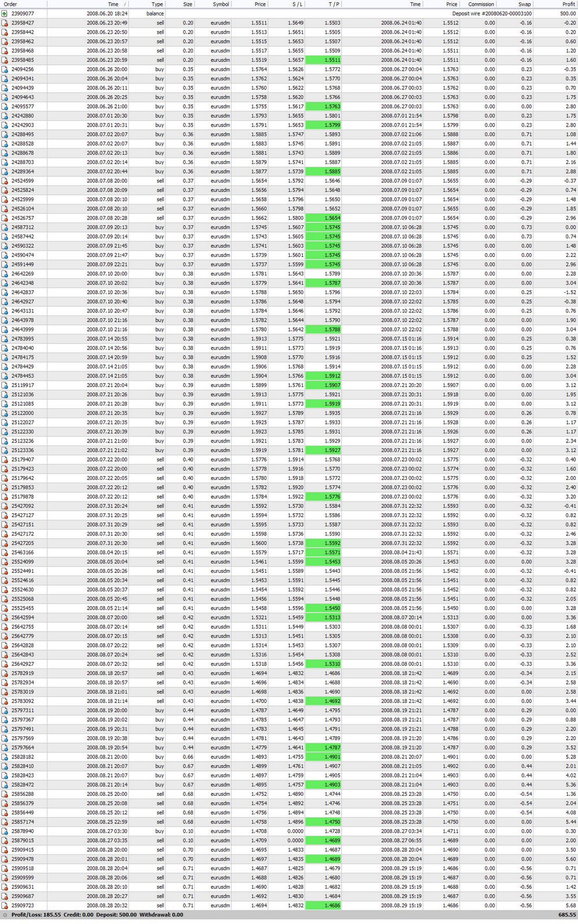Click the order icon beside 24642348

click(x=5, y=283)
